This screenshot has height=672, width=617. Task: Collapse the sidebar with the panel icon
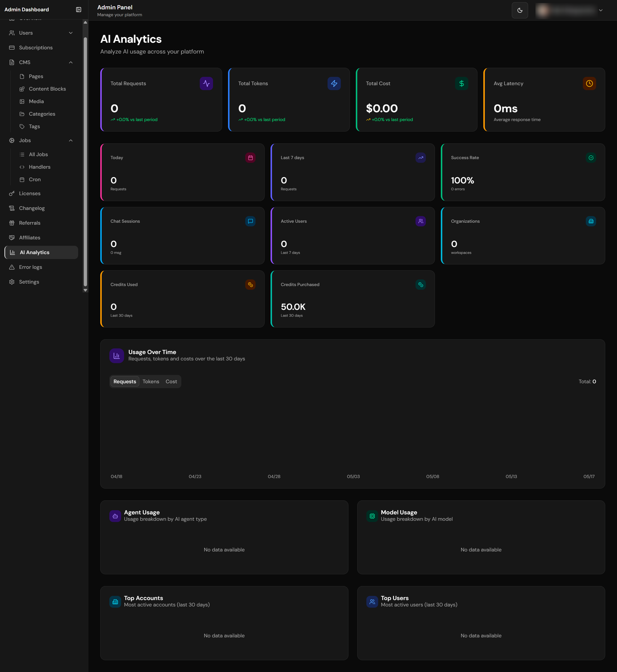pos(78,10)
